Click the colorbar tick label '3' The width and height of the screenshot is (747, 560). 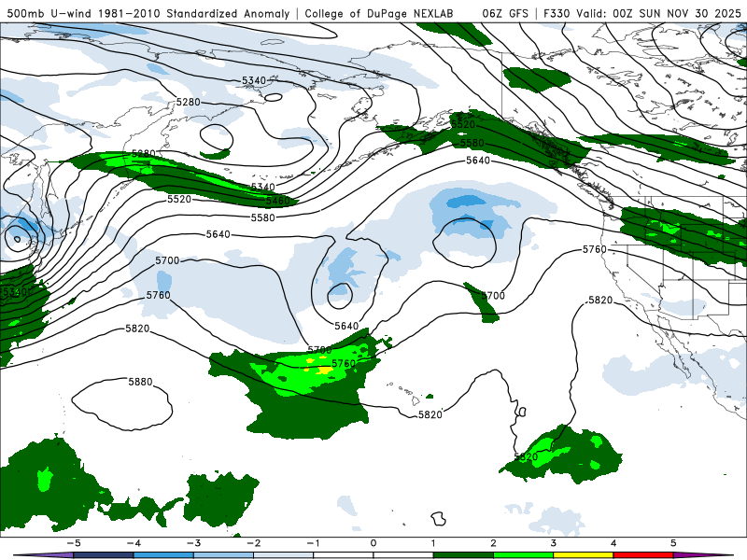coord(553,543)
